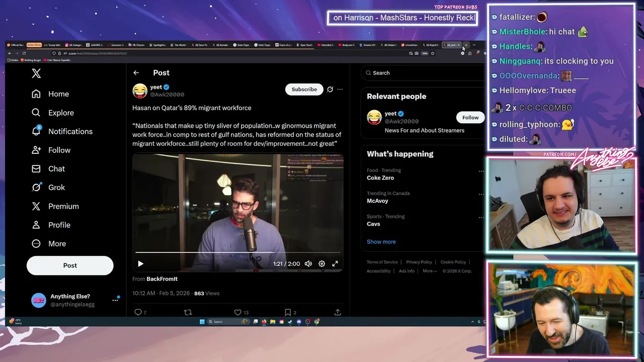
Task: Bookmark the post
Action: pos(288,312)
